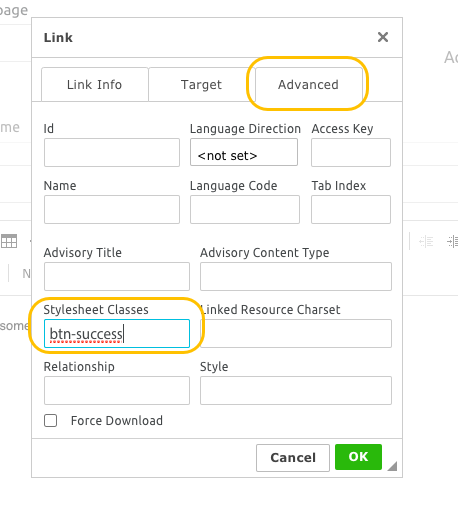Select the Advanced tab
Screen dimensions: 458x511
click(308, 85)
